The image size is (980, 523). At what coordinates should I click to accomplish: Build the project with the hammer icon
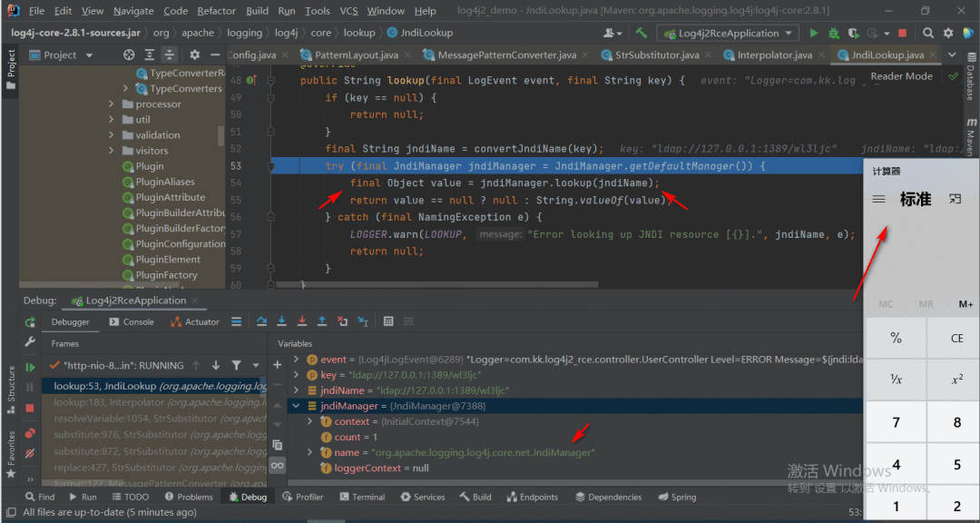(x=642, y=34)
